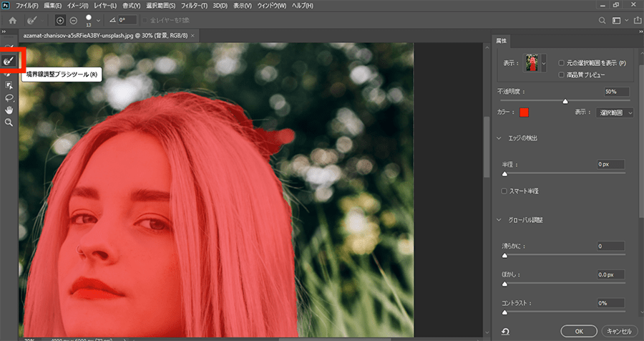644x341 pixels.
Task: Enable 元の選択範囲を表示 (P) checkbox
Action: pos(562,63)
